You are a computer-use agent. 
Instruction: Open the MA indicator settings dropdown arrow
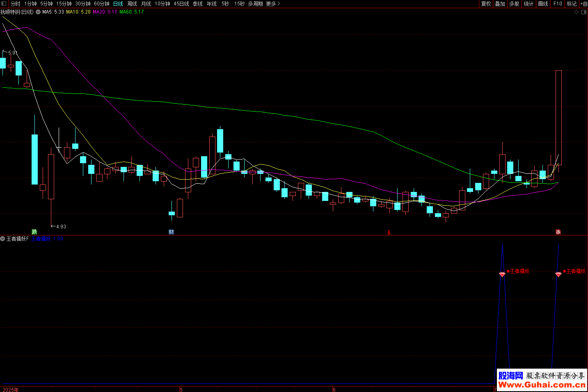click(38, 12)
